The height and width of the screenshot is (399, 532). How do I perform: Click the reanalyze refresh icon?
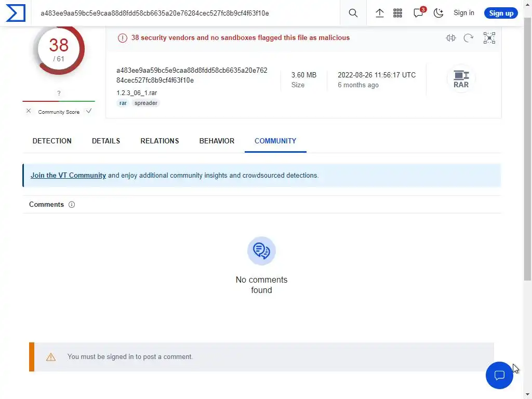[468, 37]
